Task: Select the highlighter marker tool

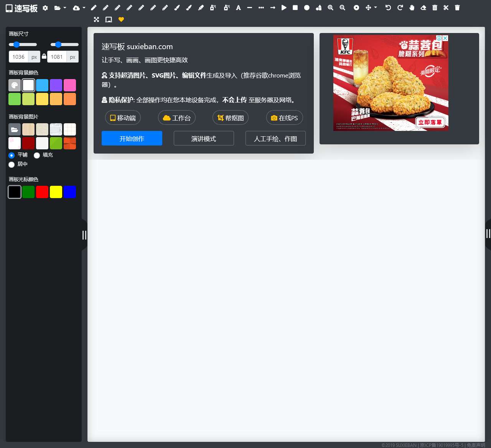Action: point(201,8)
